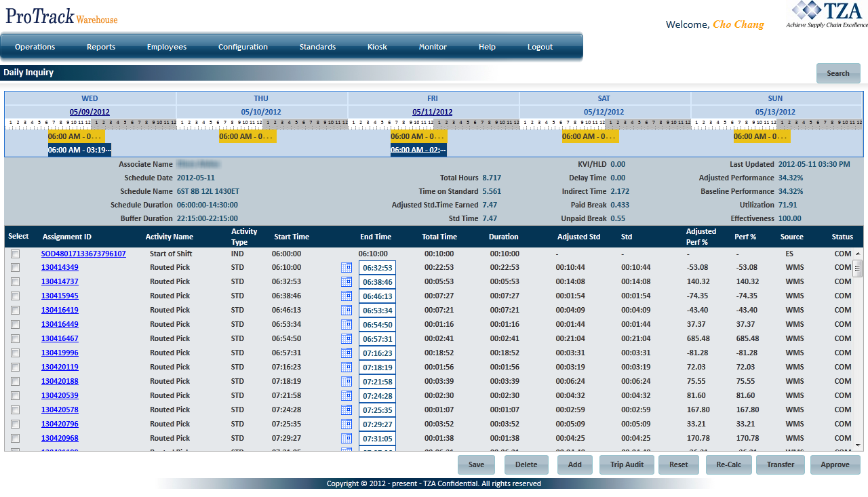Open time picker icon for assignment 130416467
Image resolution: width=868 pixels, height=497 pixels.
pyautogui.click(x=347, y=339)
